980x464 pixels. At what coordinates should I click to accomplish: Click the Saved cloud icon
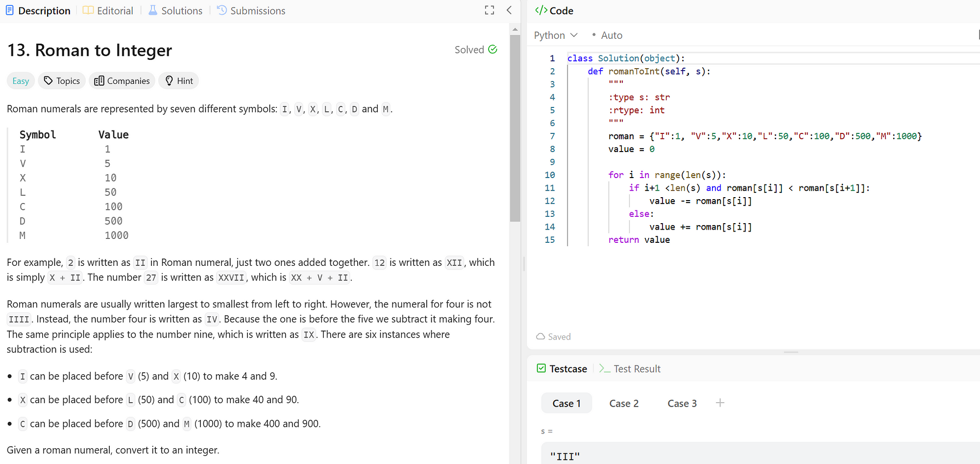[x=540, y=336]
